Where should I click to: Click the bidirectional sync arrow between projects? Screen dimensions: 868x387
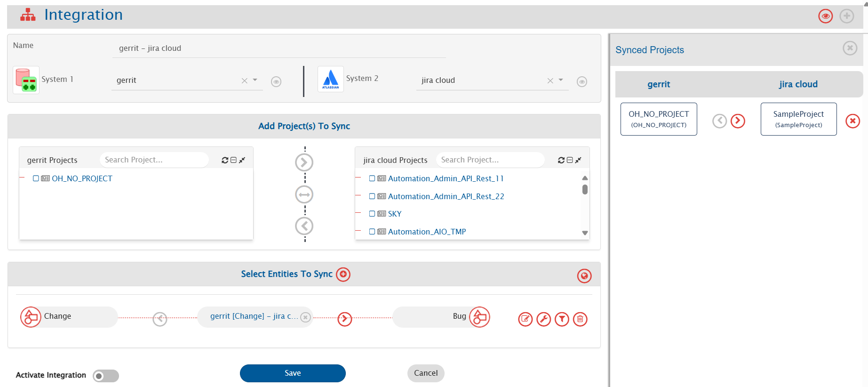coord(304,194)
